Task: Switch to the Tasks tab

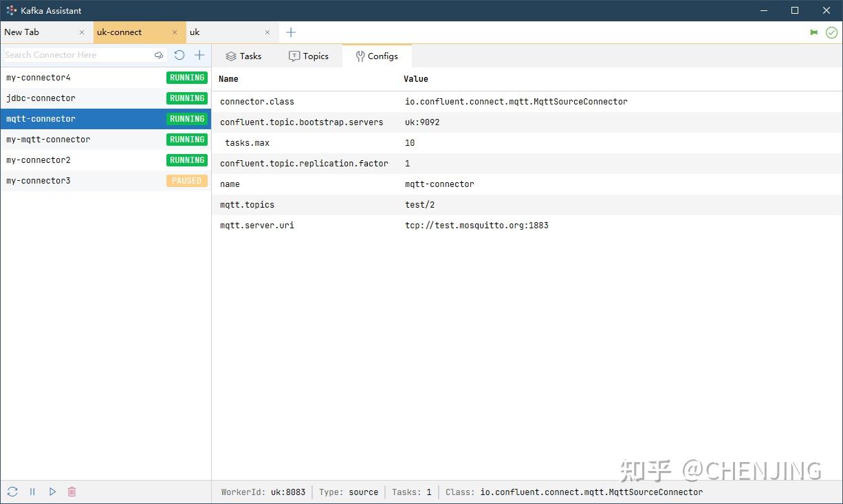Action: 244,56
